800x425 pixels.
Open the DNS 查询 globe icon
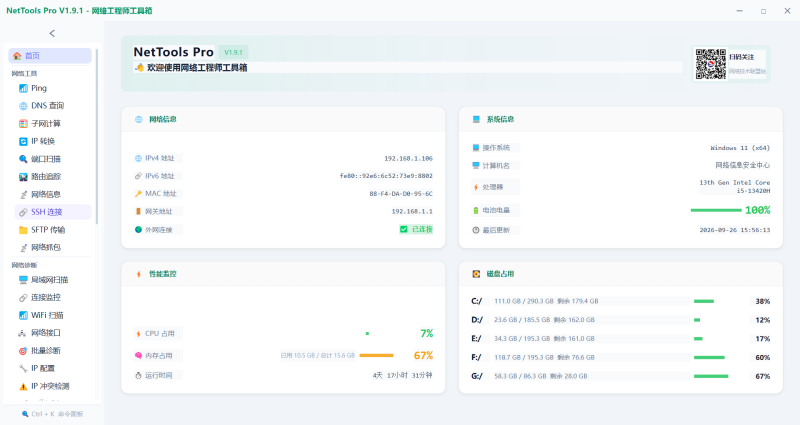[23, 106]
